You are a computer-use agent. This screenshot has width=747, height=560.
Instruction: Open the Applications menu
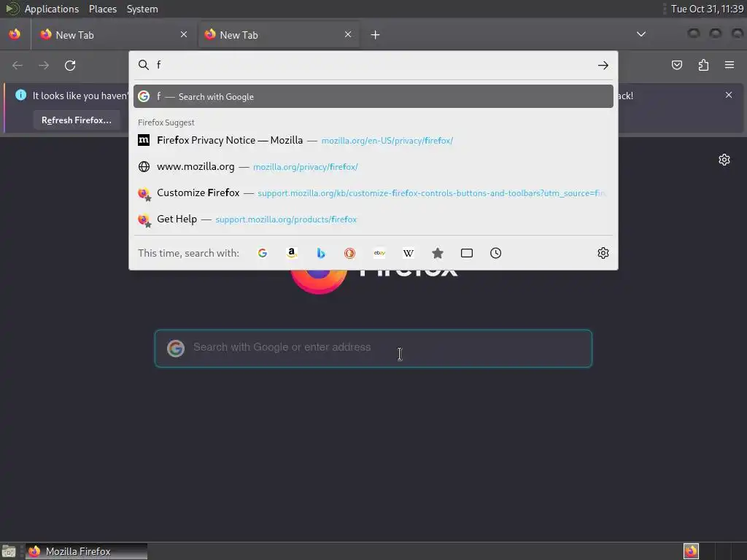[52, 9]
